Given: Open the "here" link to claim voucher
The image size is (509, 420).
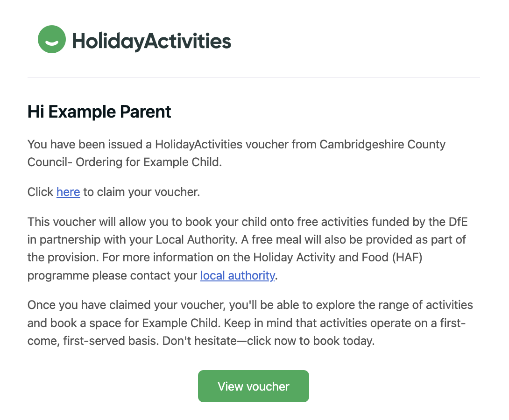Looking at the screenshot, I should [68, 192].
